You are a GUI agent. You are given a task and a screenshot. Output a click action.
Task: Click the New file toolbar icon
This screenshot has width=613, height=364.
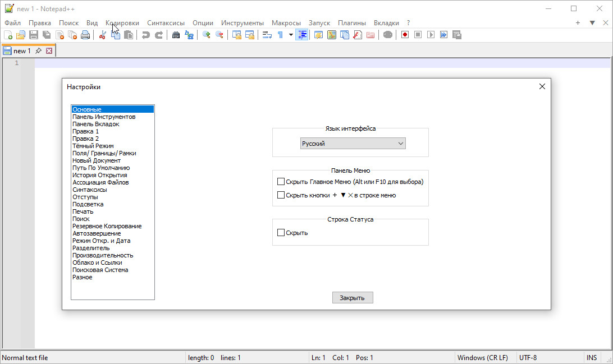point(8,35)
